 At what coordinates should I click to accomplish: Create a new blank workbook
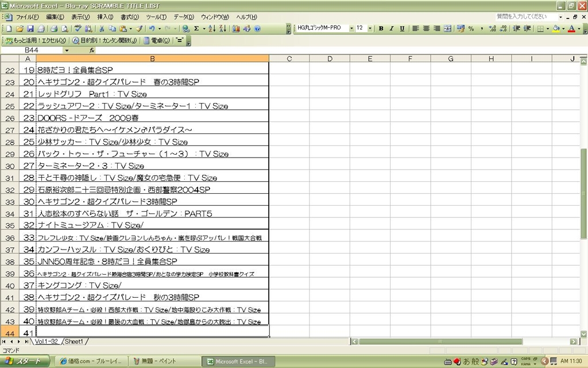click(x=9, y=29)
